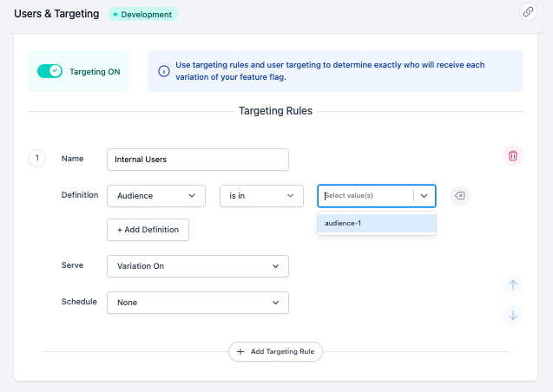
Task: Click the Add Definition button
Action: 148,230
